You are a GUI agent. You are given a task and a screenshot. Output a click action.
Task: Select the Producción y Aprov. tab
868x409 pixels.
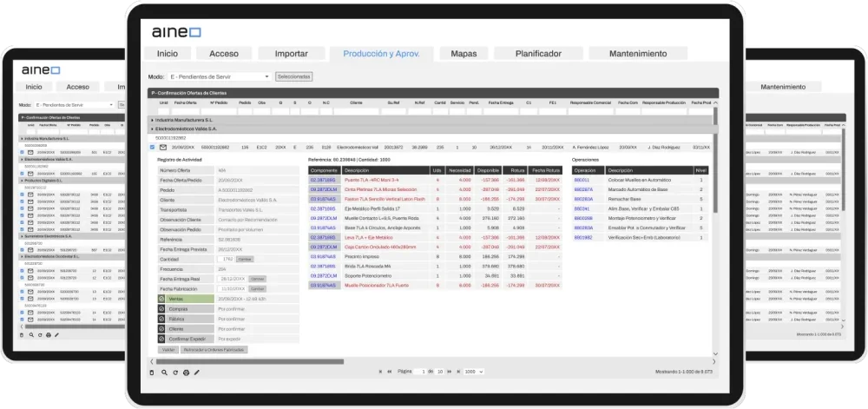(x=381, y=54)
